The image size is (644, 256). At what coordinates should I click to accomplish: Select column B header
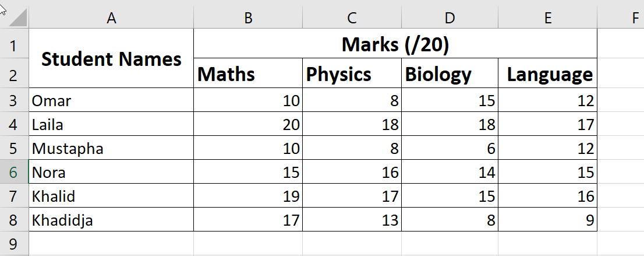pyautogui.click(x=248, y=19)
